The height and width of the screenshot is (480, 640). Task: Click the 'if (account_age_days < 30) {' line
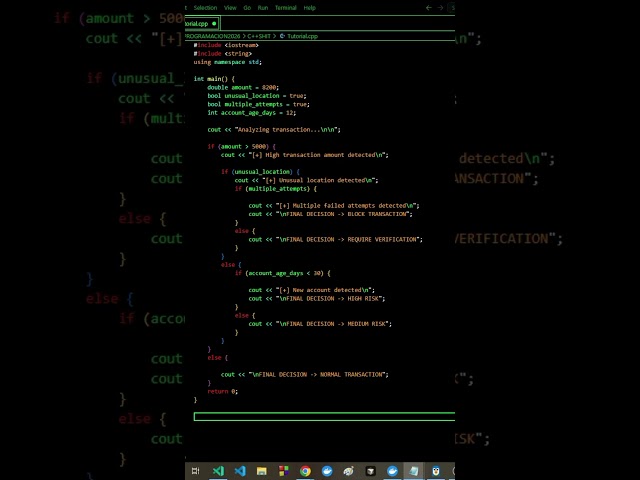[x=282, y=273]
